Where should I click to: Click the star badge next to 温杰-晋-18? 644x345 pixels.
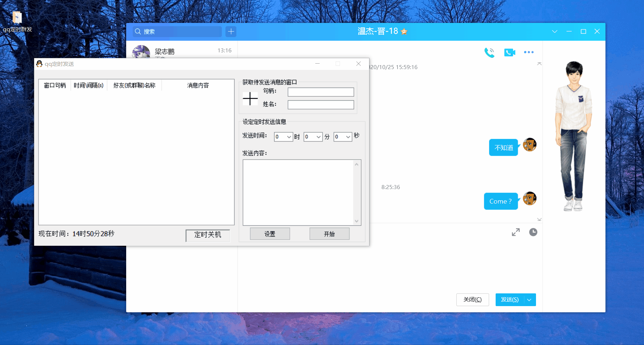click(404, 32)
